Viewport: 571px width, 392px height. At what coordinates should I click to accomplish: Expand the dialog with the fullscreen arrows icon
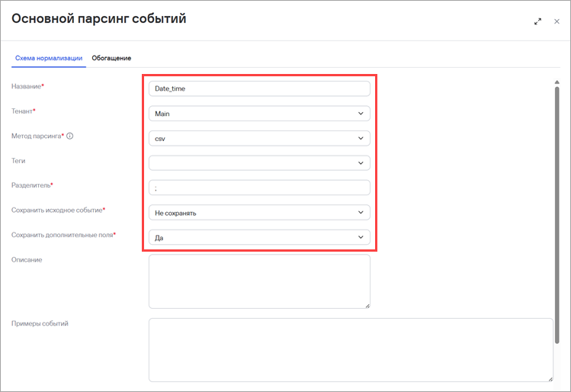(x=537, y=21)
